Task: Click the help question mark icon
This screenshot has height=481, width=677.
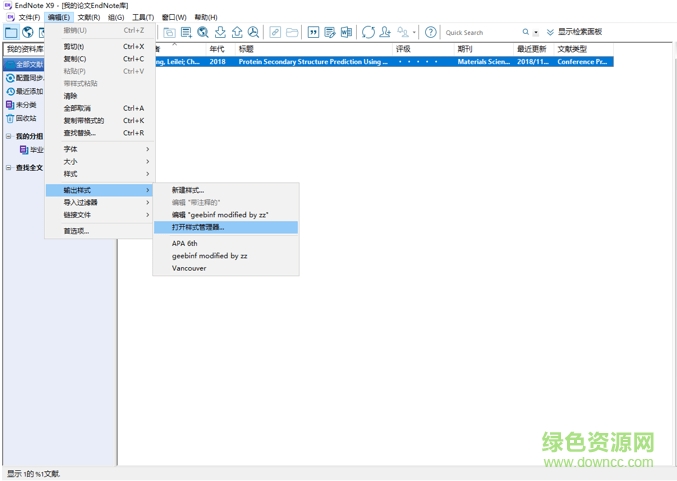Action: click(x=431, y=32)
